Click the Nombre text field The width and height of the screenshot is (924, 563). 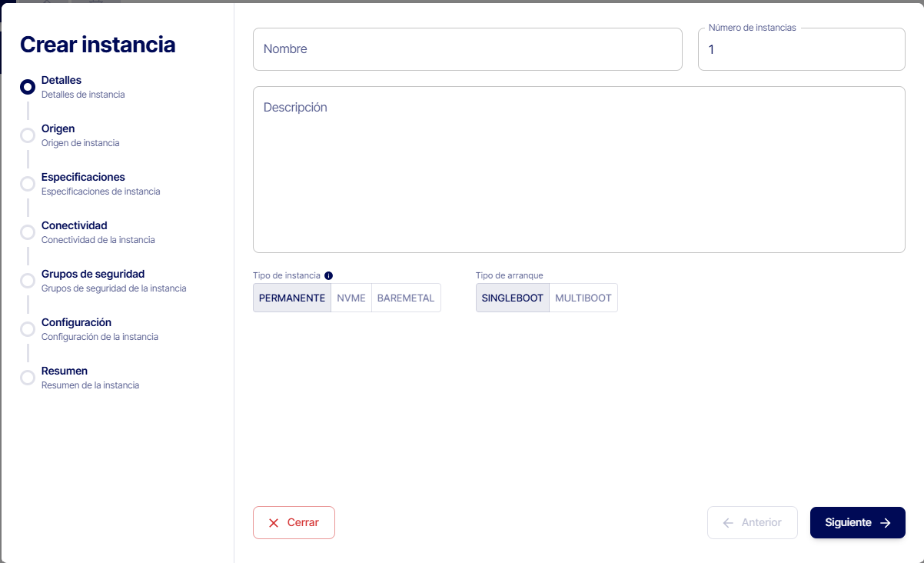click(x=467, y=49)
